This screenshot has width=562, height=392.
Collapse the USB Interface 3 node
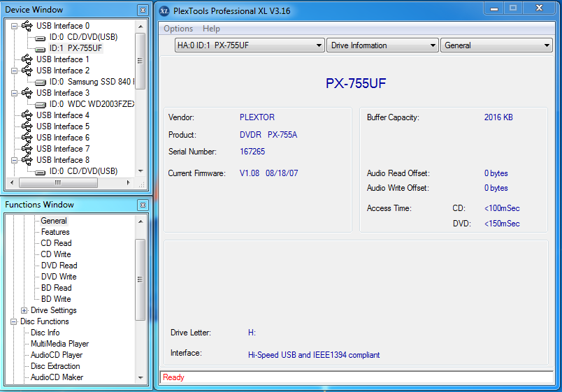(14, 93)
